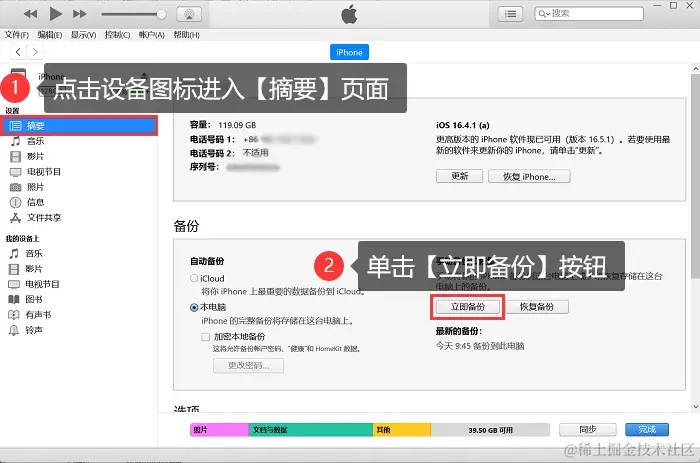
Task: Click the 更改密码... button
Action: (x=249, y=365)
